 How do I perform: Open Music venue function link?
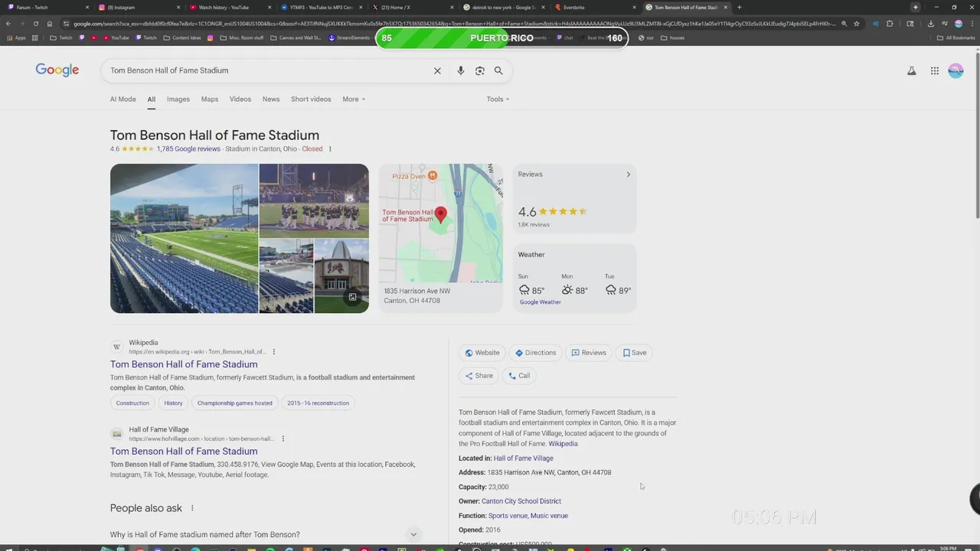(549, 516)
